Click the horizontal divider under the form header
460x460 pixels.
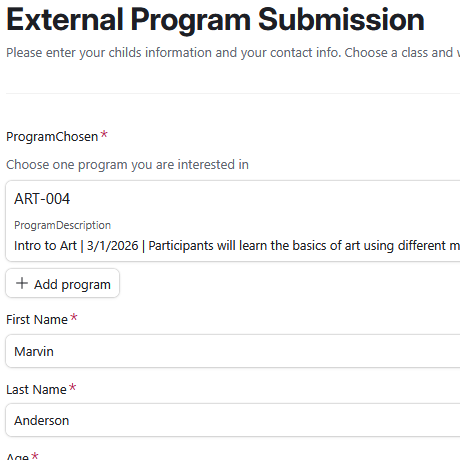pyautogui.click(x=233, y=94)
